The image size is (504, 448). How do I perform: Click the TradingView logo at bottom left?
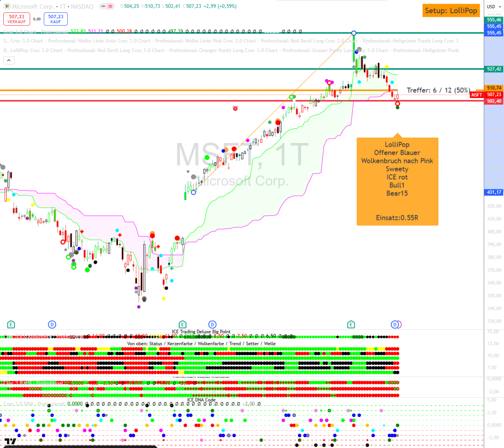[10, 441]
